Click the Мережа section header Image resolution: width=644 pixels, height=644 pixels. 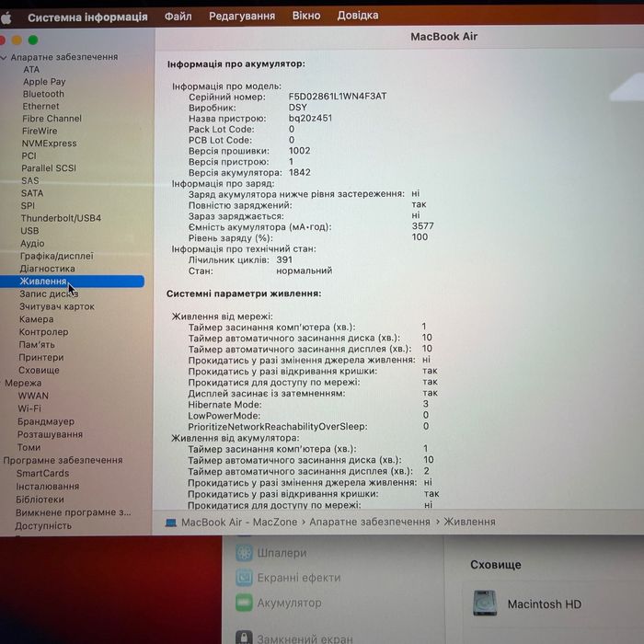(23, 383)
